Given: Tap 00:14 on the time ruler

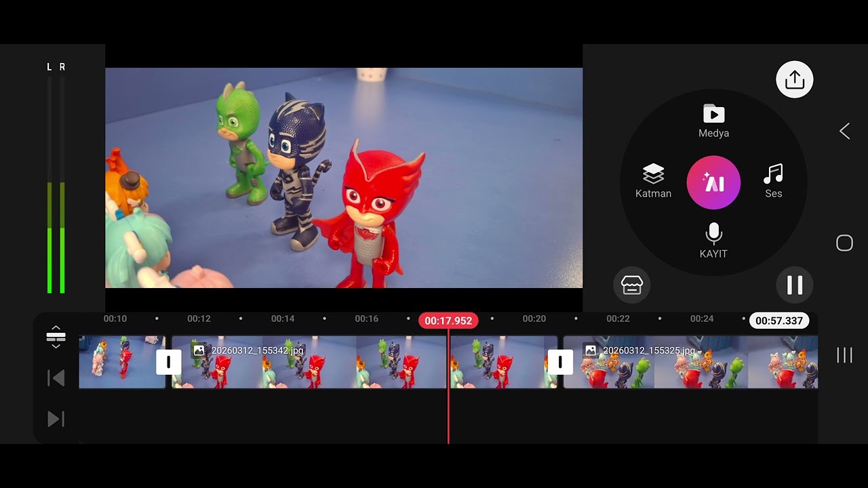Looking at the screenshot, I should click(x=283, y=319).
